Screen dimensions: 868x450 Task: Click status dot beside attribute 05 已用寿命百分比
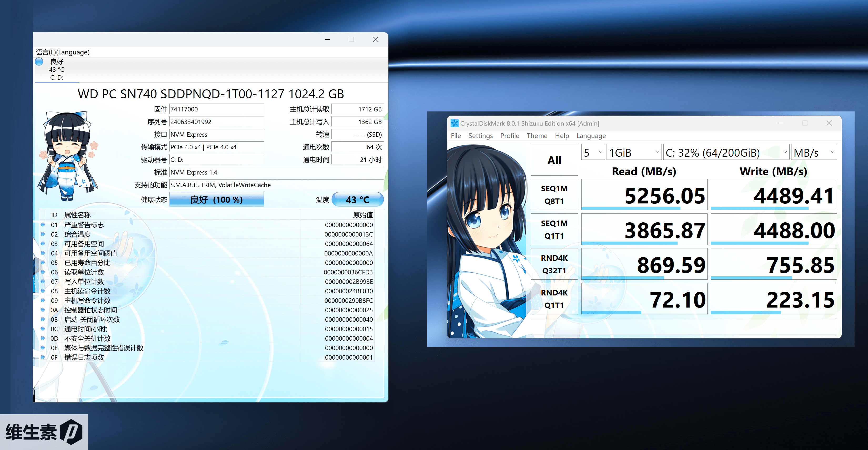(x=43, y=262)
